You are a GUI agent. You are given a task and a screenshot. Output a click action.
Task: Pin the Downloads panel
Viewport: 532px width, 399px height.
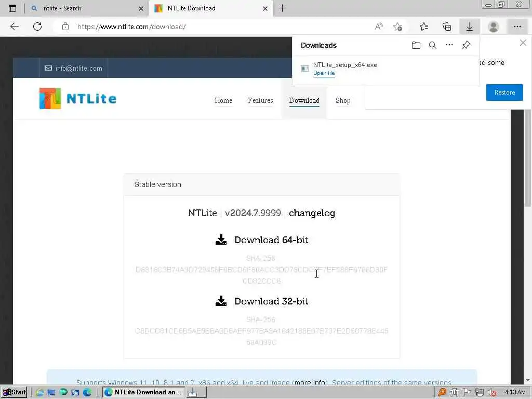point(466,45)
